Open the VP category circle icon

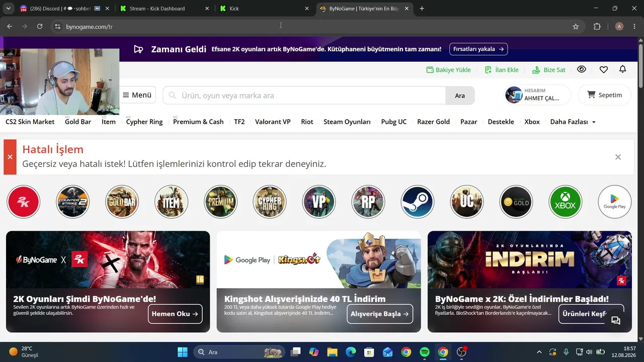[x=319, y=202]
